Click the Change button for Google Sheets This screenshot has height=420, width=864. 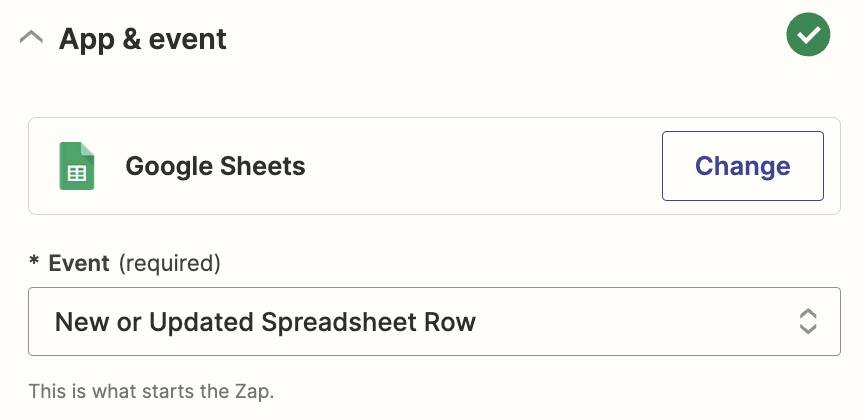click(742, 166)
